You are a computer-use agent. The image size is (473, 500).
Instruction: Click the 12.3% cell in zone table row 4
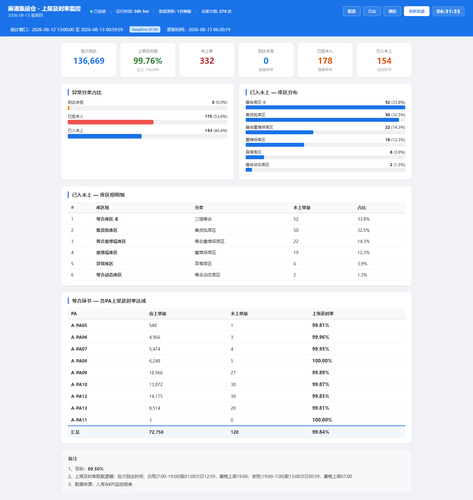(x=363, y=253)
